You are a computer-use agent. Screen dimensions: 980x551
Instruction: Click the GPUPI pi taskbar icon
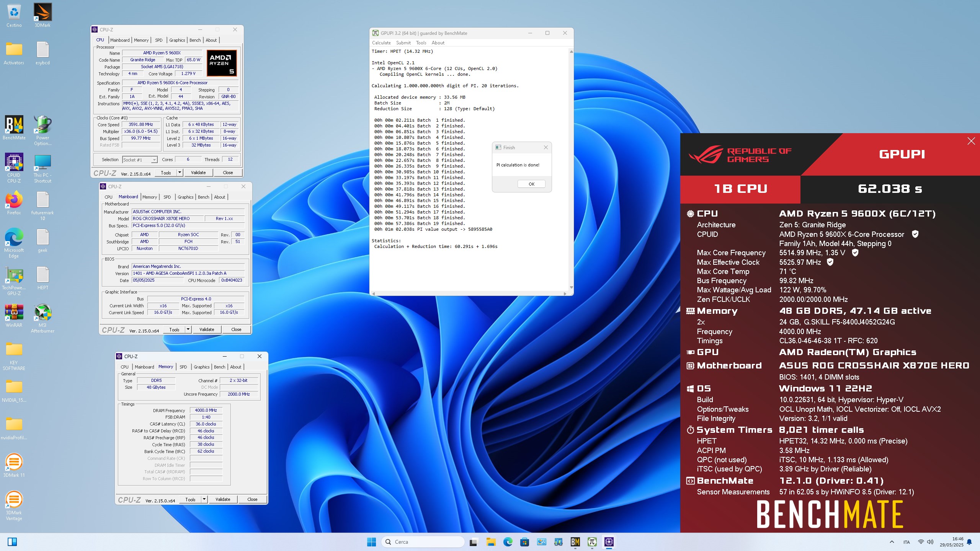(x=592, y=541)
